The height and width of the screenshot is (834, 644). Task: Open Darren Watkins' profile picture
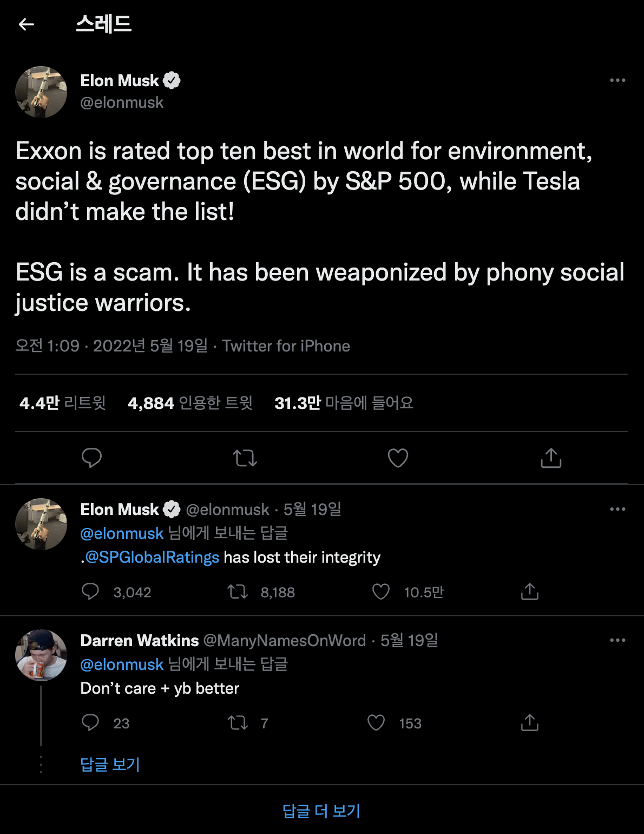41,655
